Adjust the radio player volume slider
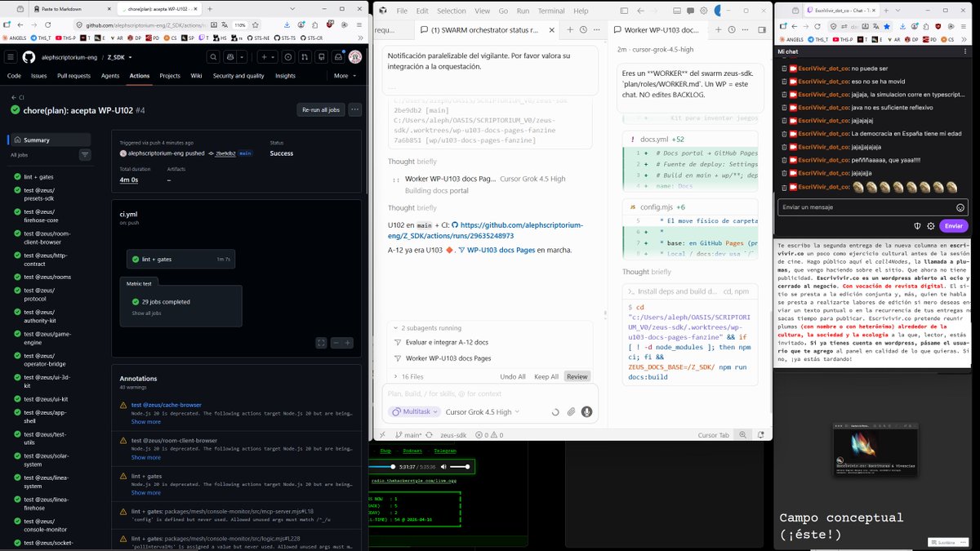The width and height of the screenshot is (980, 551). point(460,467)
